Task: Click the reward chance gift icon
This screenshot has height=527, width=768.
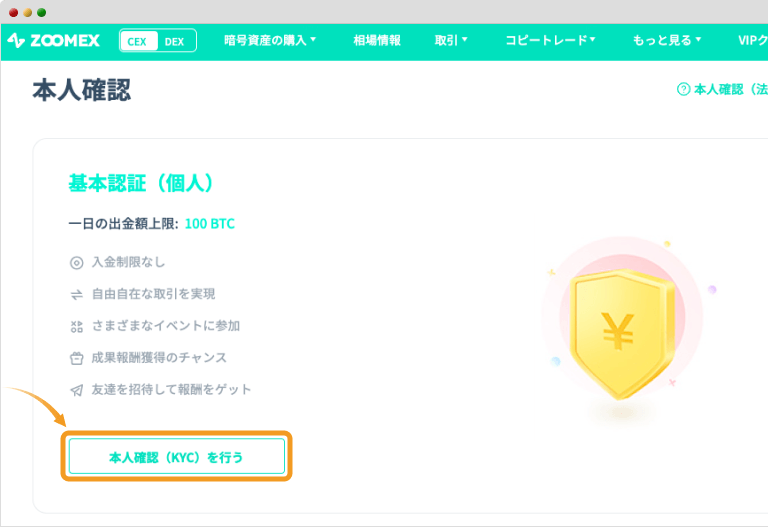Action: (76, 358)
